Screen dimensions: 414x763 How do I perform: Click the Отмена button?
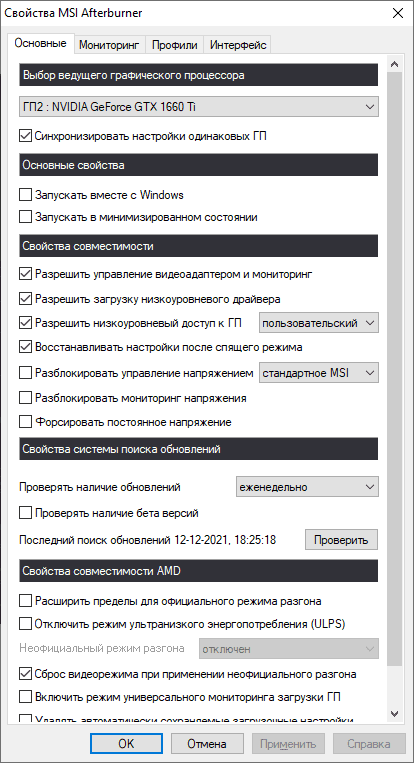(207, 744)
